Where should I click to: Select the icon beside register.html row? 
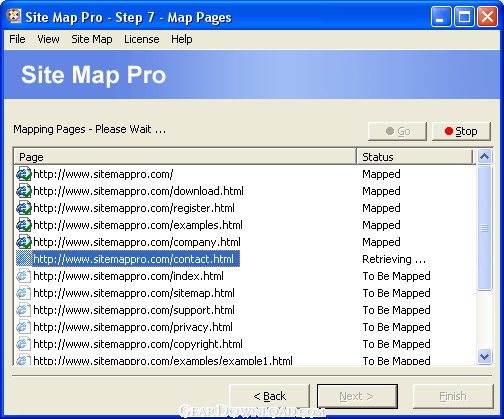pyautogui.click(x=24, y=208)
